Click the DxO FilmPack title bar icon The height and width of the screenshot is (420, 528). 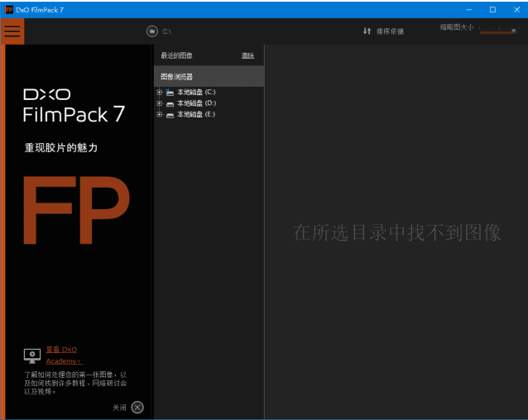point(9,10)
